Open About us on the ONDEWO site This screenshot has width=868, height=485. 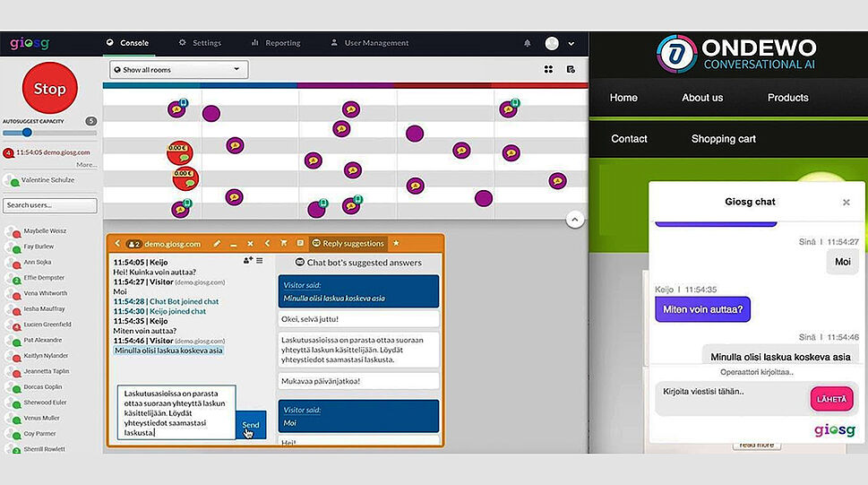point(702,98)
